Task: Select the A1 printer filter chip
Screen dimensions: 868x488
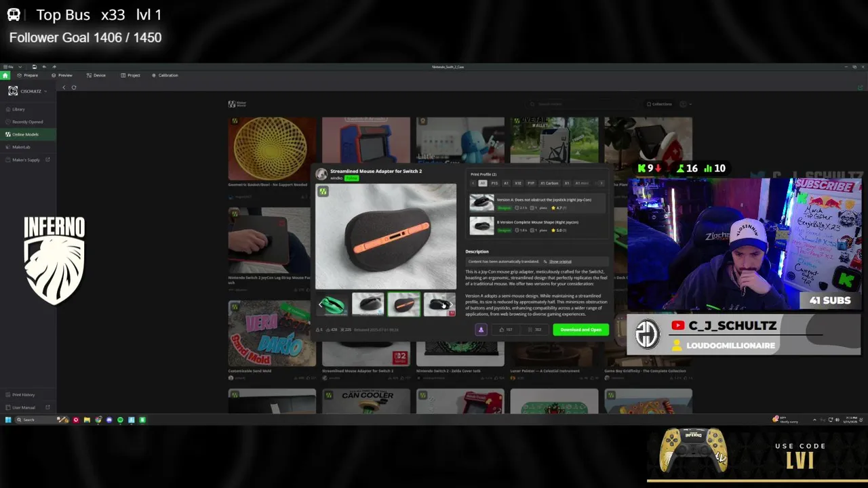Action: tap(506, 183)
